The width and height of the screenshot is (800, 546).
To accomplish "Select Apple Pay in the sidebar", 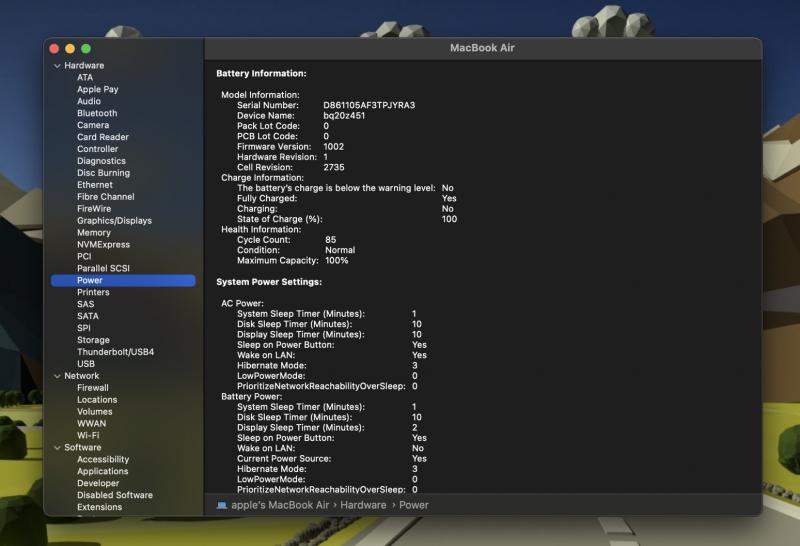I will click(x=98, y=89).
